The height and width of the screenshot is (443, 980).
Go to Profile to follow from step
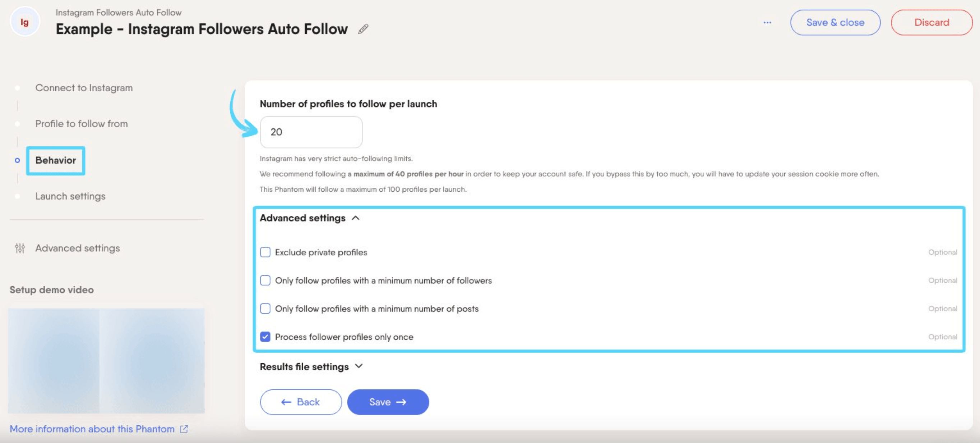click(82, 123)
